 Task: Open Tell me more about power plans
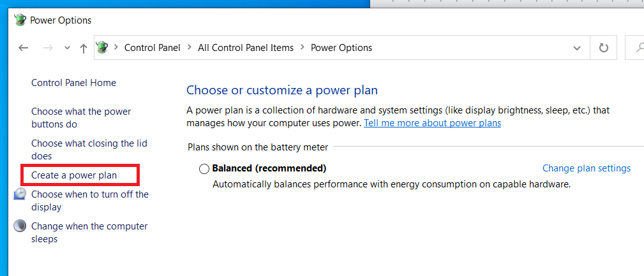coord(432,123)
